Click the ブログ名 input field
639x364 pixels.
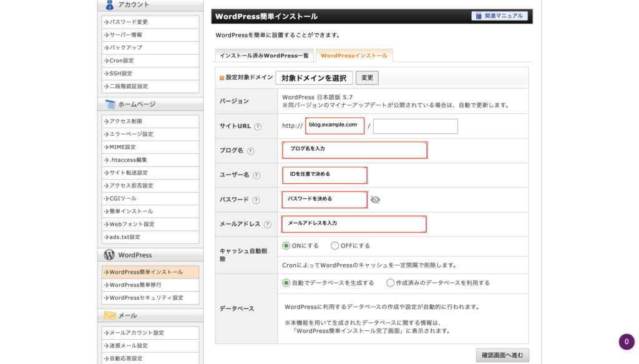point(354,150)
